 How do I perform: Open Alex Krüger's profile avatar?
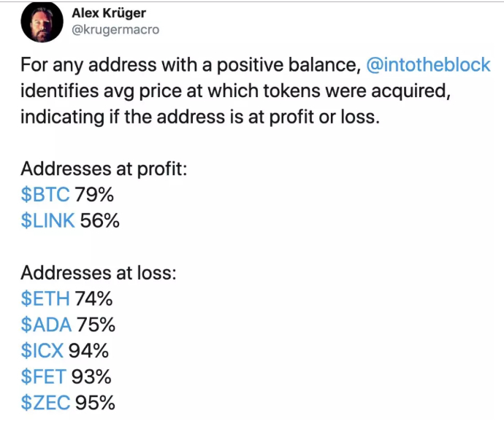tap(42, 22)
